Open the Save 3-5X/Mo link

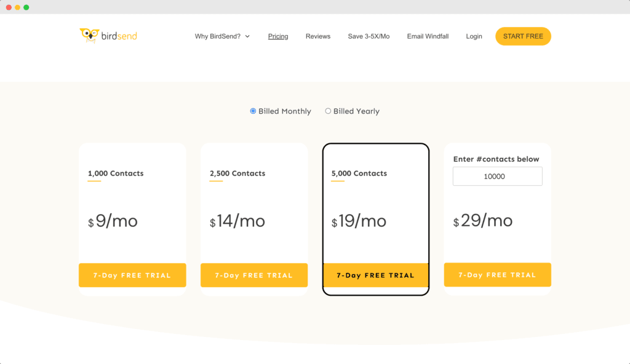click(369, 36)
